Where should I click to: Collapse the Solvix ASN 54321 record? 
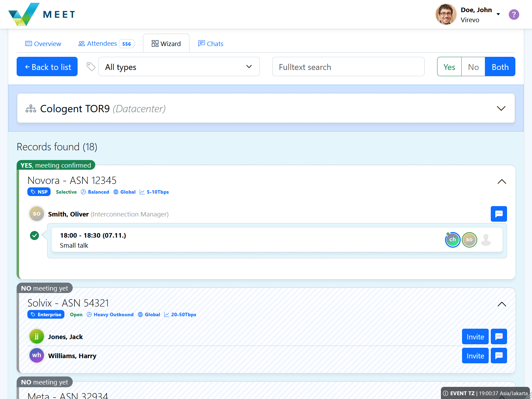click(502, 304)
